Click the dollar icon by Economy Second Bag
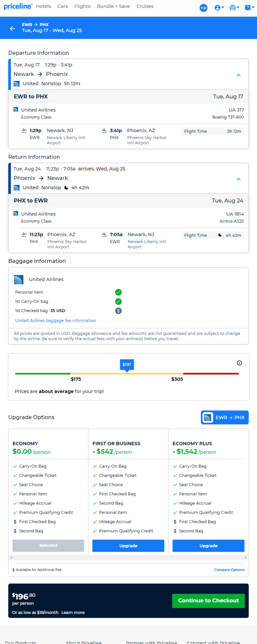Image resolution: width=257 pixels, height=644 pixels. (x=15, y=531)
